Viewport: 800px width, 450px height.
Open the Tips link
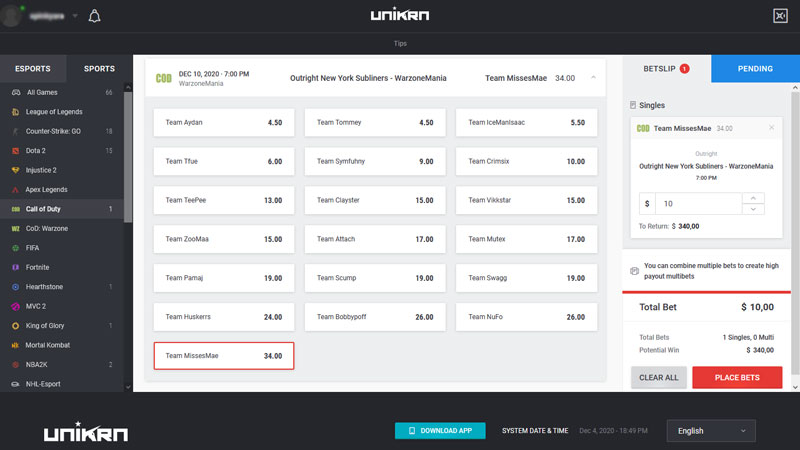400,43
